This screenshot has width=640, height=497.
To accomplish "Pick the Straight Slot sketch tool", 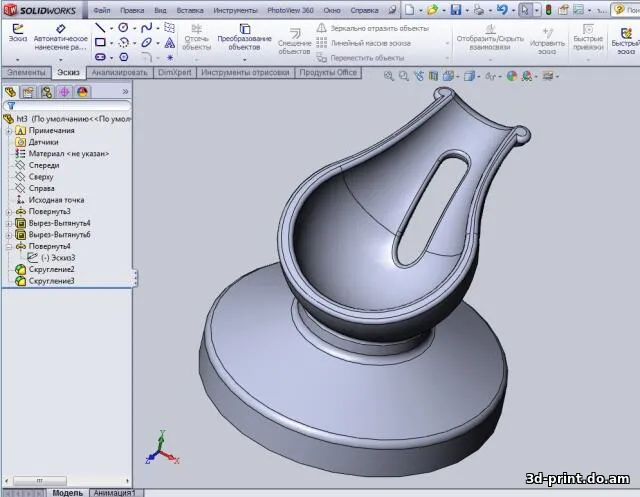I will [x=100, y=57].
